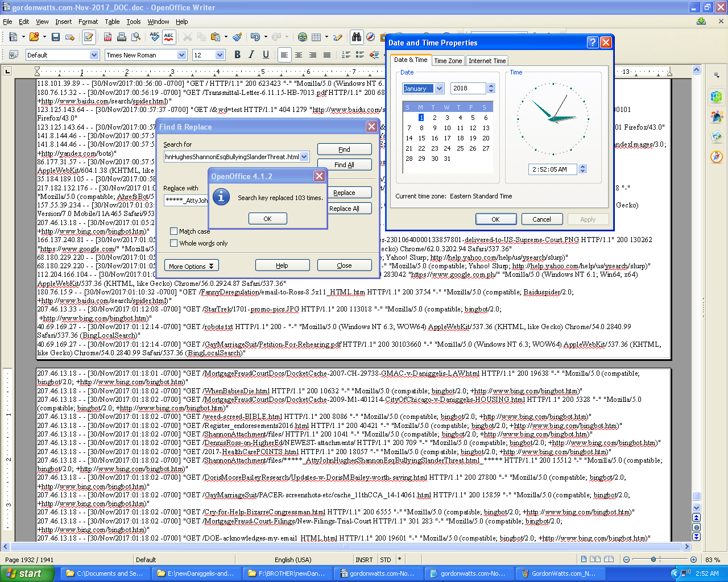
Task: Click the zoom slider in status bar
Action: 653,560
